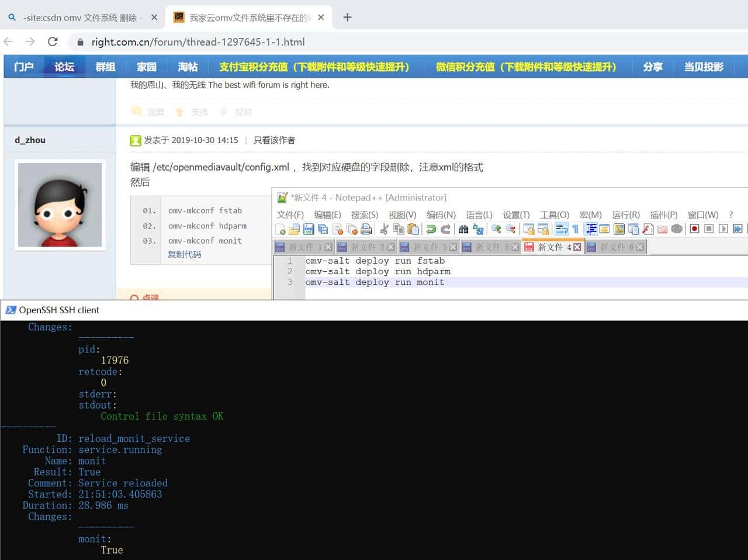Click the 复制代码 copy code link

click(184, 254)
